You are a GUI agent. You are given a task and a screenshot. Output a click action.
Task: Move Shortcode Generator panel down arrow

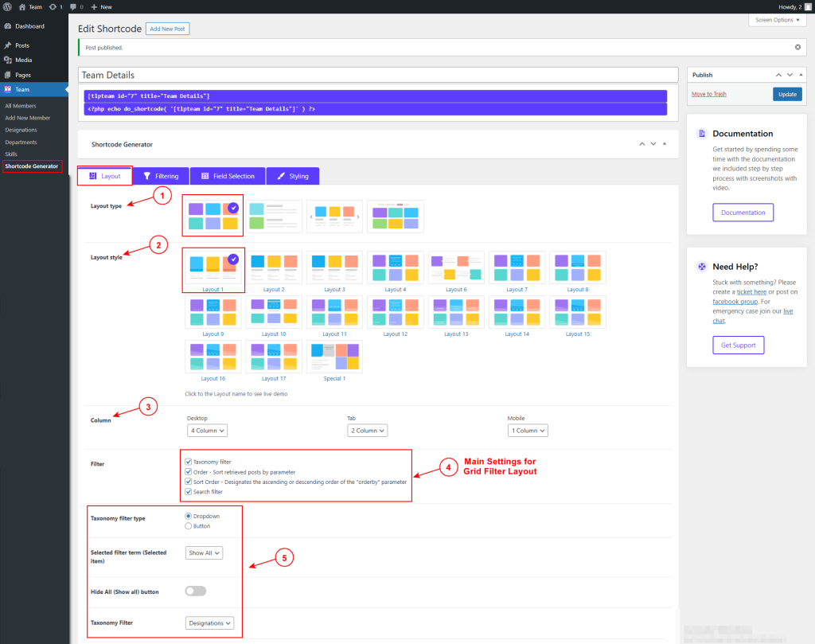[x=653, y=144]
